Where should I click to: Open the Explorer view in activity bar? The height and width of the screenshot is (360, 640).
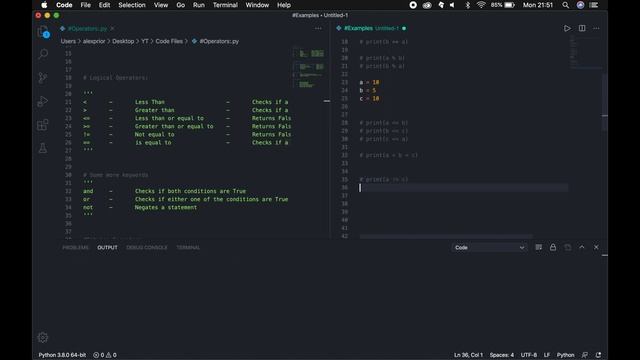43,32
